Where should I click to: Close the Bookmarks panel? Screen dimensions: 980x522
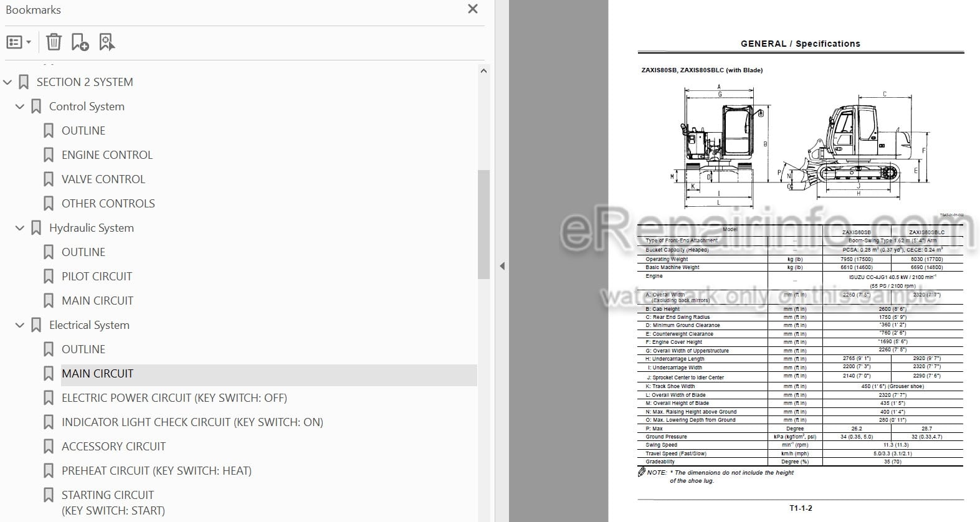coord(473,9)
